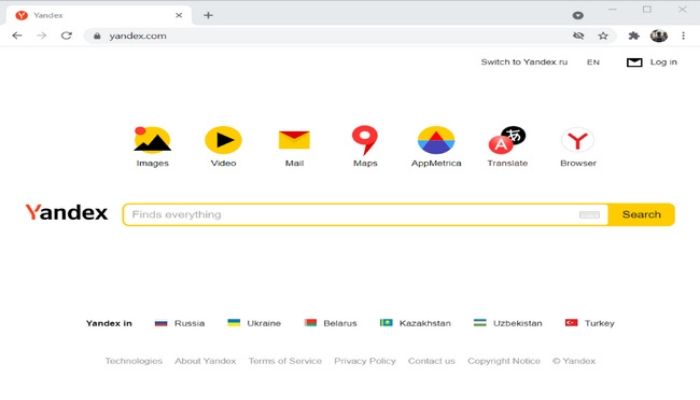Close the Yandex tab
700x400 pixels.
pyautogui.click(x=179, y=15)
